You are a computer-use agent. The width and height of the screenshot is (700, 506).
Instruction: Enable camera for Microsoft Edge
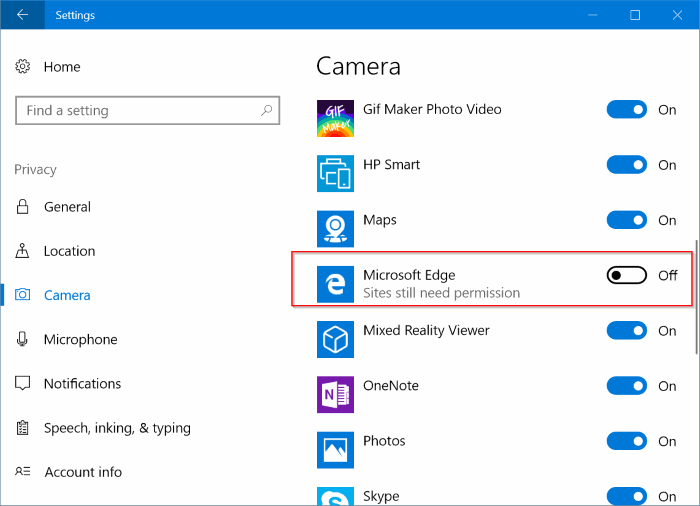[626, 275]
